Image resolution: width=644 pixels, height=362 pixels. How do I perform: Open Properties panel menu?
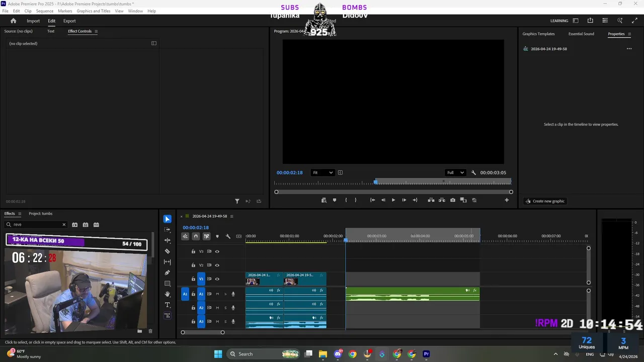[629, 34]
